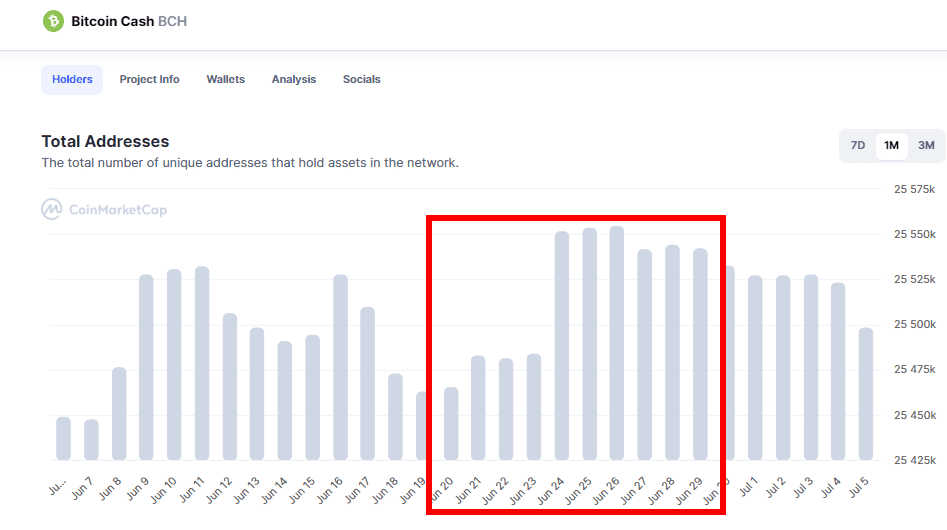Click the 25 450k axis label
The image size is (947, 530).
pos(914,415)
